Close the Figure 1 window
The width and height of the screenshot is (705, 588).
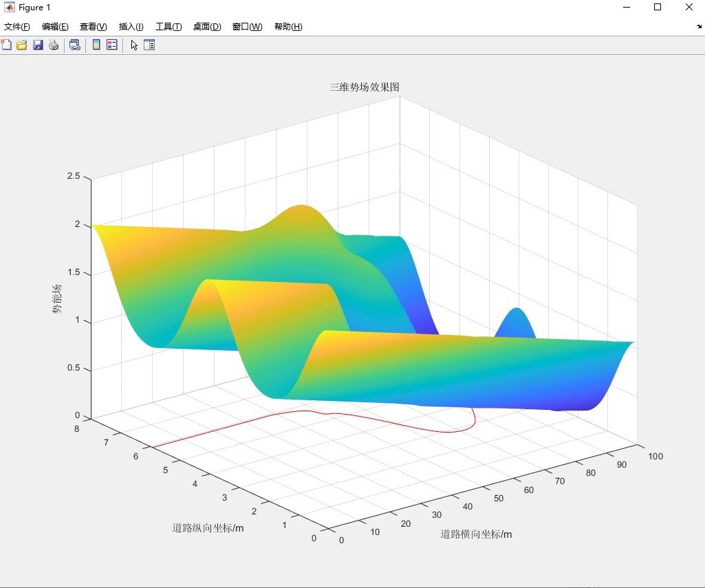click(688, 7)
